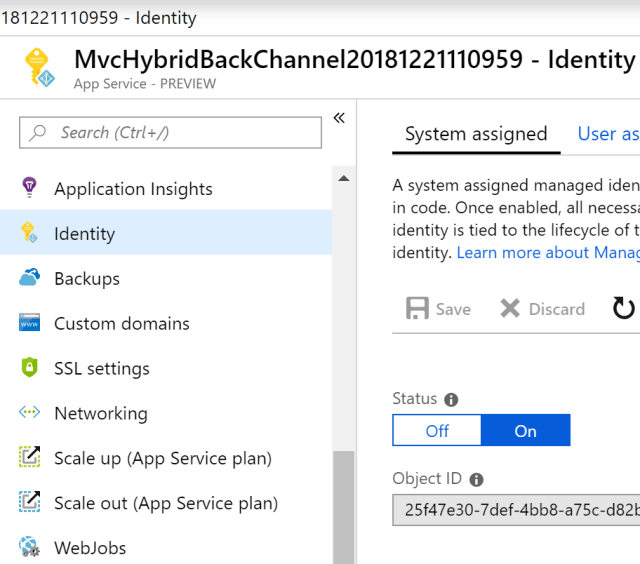Image resolution: width=640 pixels, height=564 pixels.
Task: Set Status toggle to On
Action: (x=526, y=431)
